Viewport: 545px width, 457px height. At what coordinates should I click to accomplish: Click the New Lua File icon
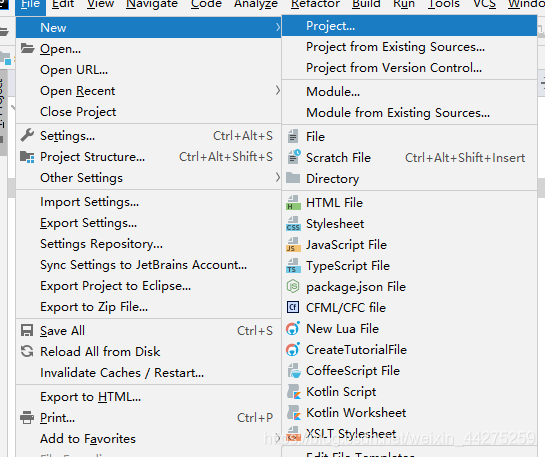click(293, 328)
